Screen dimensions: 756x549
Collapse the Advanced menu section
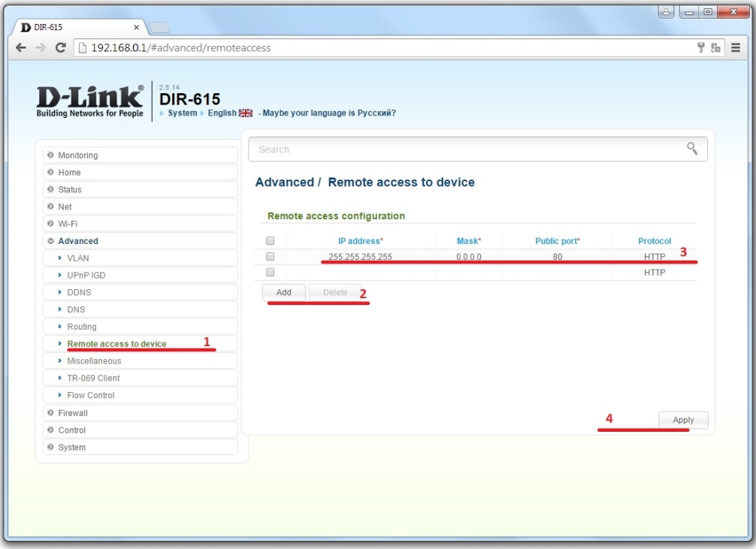pos(140,241)
